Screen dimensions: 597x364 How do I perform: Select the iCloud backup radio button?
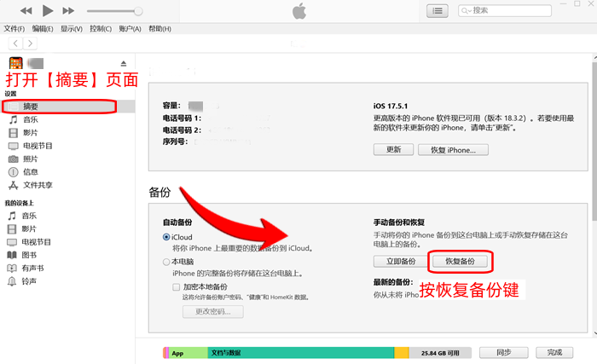pos(166,237)
